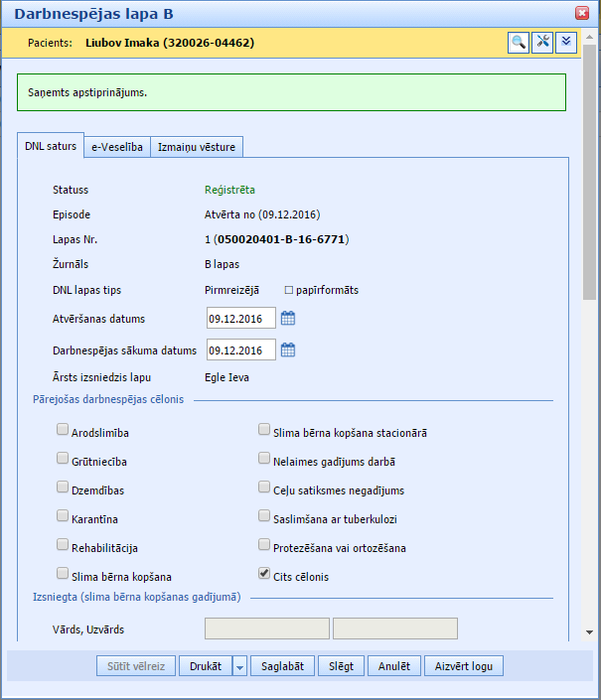
Task: Uncheck the Cits cēlonis checkbox
Action: tap(264, 573)
